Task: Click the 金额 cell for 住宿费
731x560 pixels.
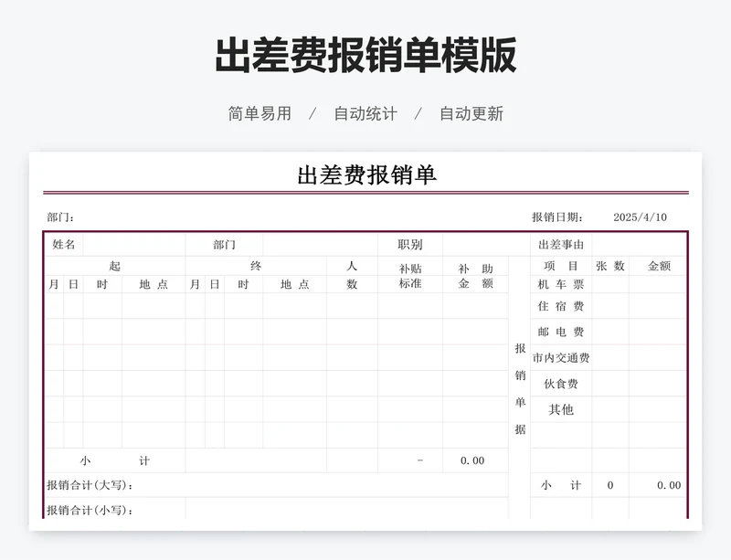Action: tap(658, 306)
